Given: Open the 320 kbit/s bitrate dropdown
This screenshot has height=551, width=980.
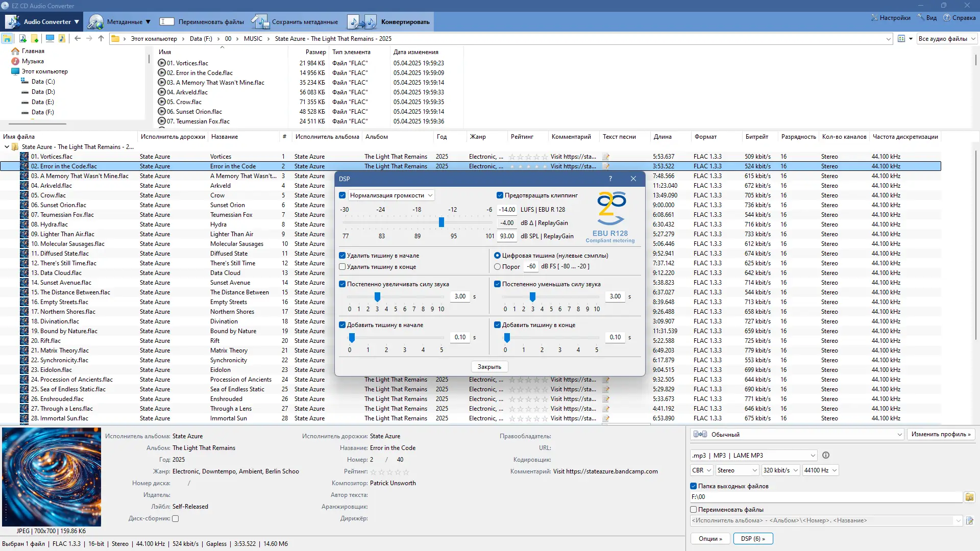Looking at the screenshot, I should tap(780, 470).
